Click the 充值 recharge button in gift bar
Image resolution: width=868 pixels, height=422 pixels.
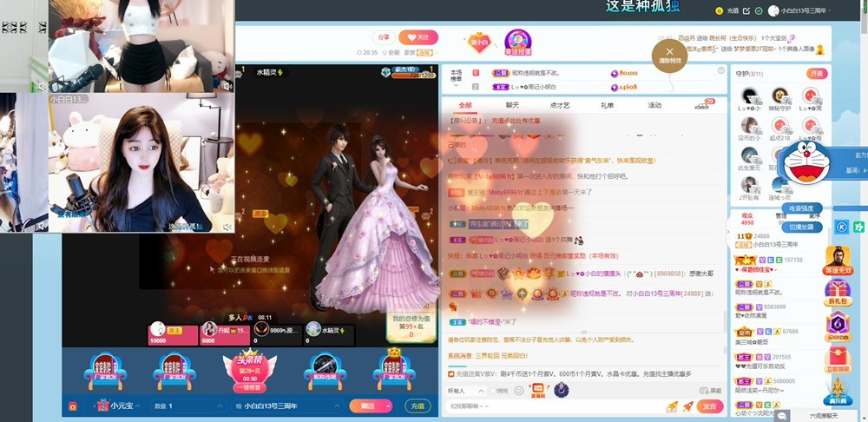coord(418,406)
